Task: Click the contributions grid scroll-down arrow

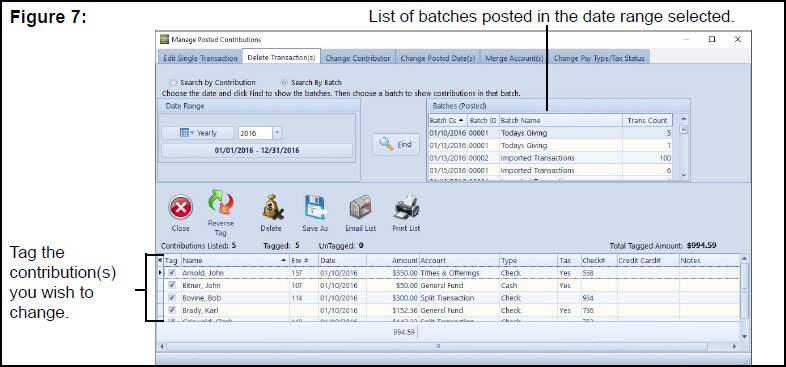Action: (744, 336)
